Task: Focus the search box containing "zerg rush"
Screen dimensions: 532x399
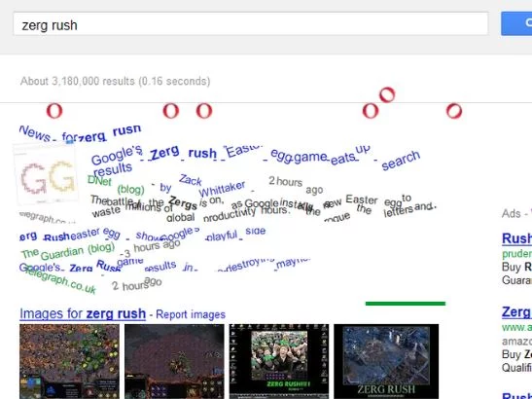Action: (251, 23)
